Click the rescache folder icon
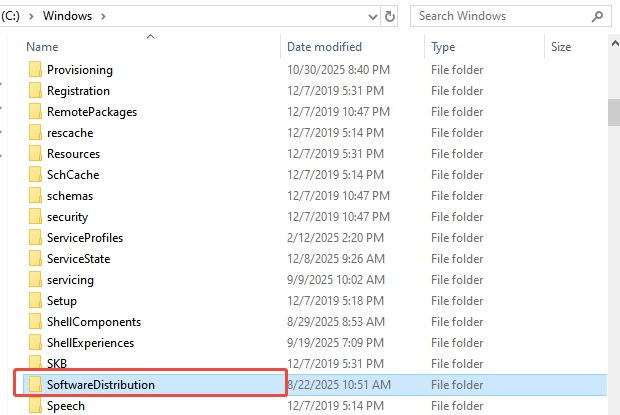This screenshot has height=415, width=620. coord(35,133)
